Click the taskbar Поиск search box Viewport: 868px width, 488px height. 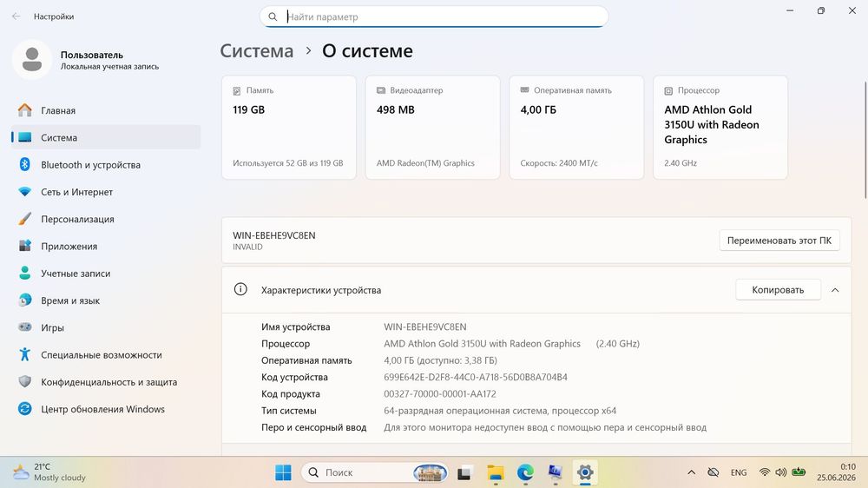[374, 472]
